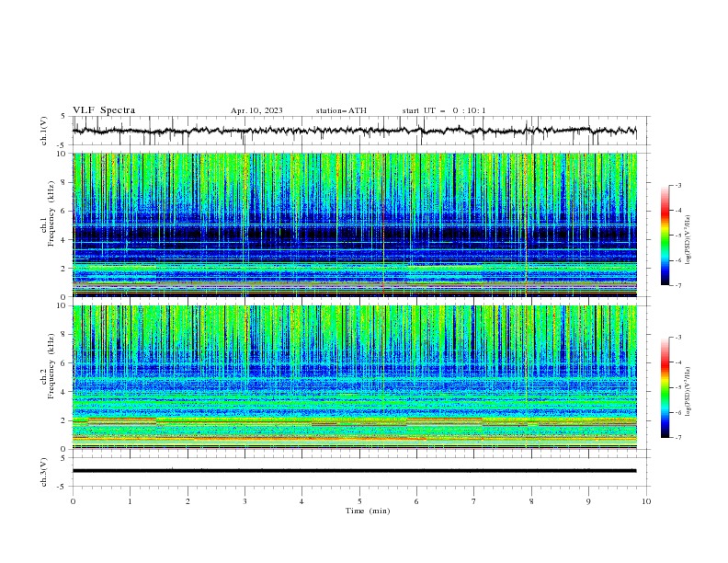The width and height of the screenshot is (728, 563).
Task: Click inside the ch.1 spectrogram panel
Action: tap(354, 224)
